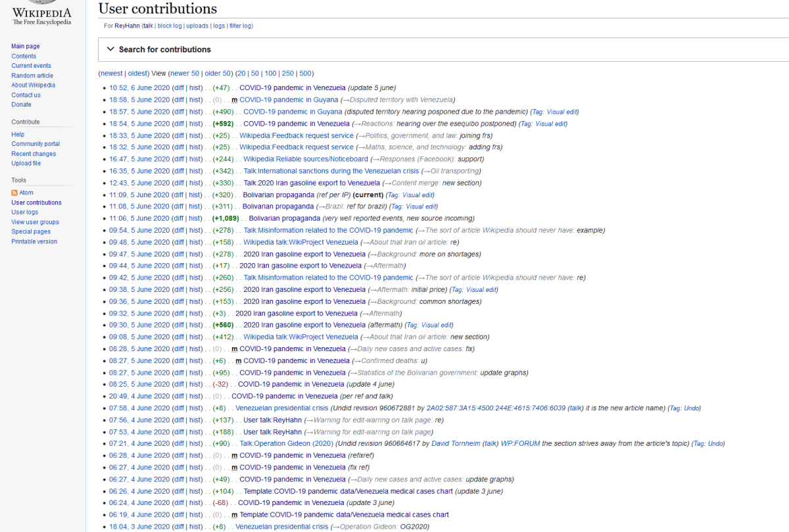Open Community portal
789x532 pixels.
36,144
